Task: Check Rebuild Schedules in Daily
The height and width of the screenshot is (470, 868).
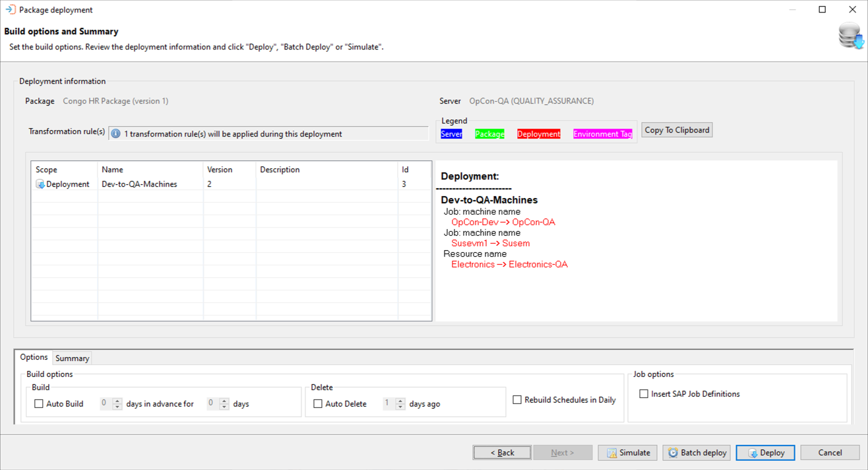Action: coord(517,399)
